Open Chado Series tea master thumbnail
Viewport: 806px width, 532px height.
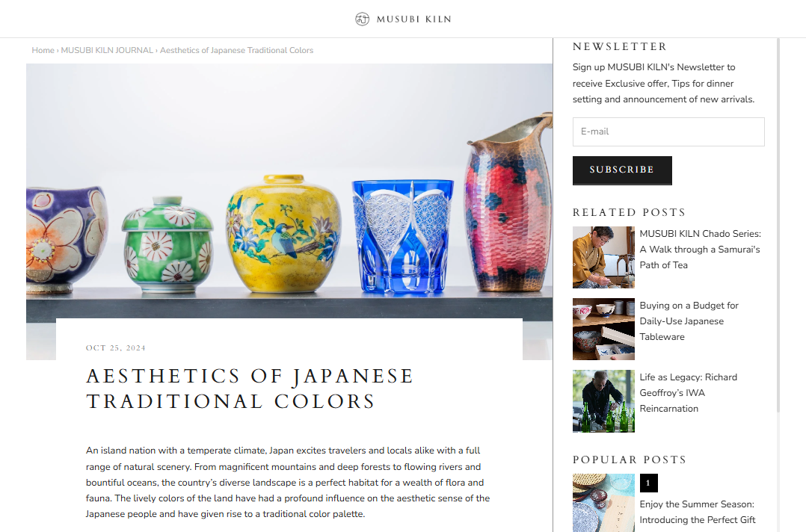point(603,257)
